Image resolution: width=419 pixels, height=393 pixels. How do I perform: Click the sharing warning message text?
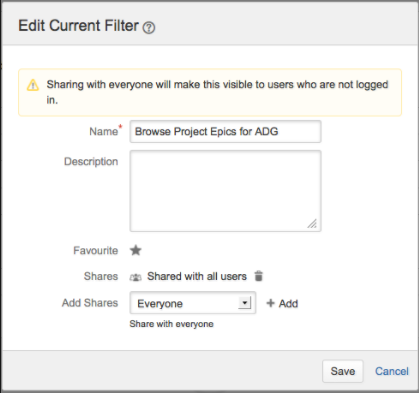point(217,92)
